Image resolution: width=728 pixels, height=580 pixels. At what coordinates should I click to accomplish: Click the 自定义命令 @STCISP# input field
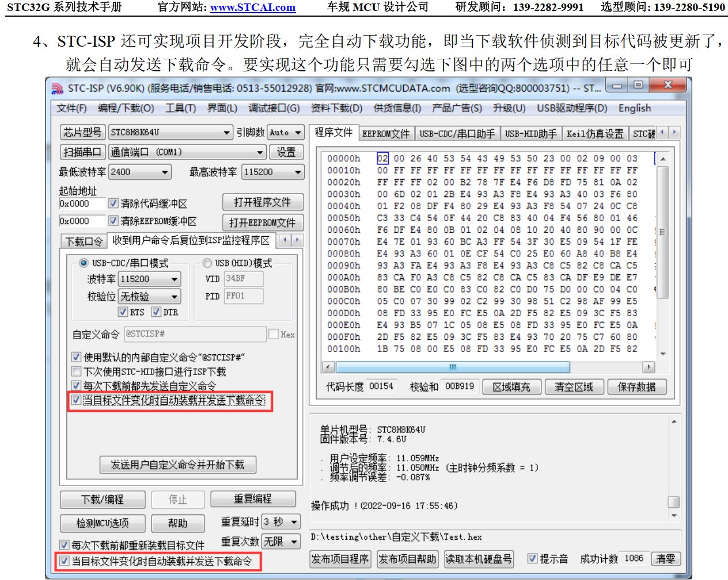coord(195,334)
